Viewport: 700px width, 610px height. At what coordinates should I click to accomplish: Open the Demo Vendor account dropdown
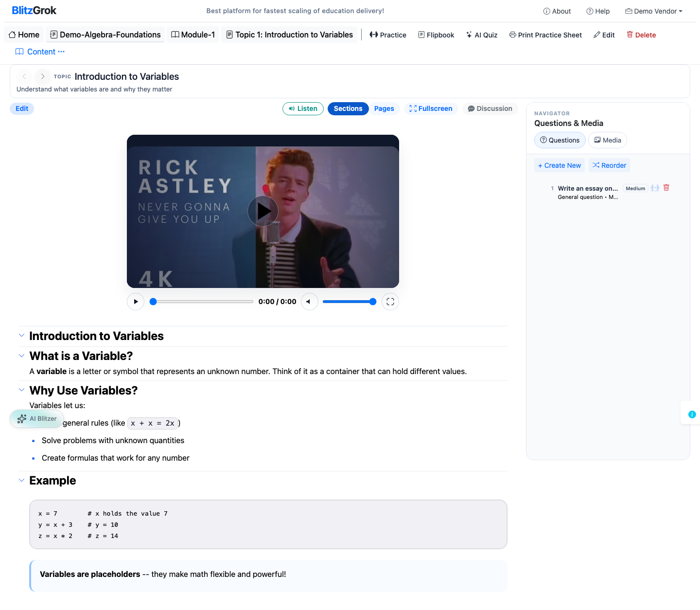[654, 11]
